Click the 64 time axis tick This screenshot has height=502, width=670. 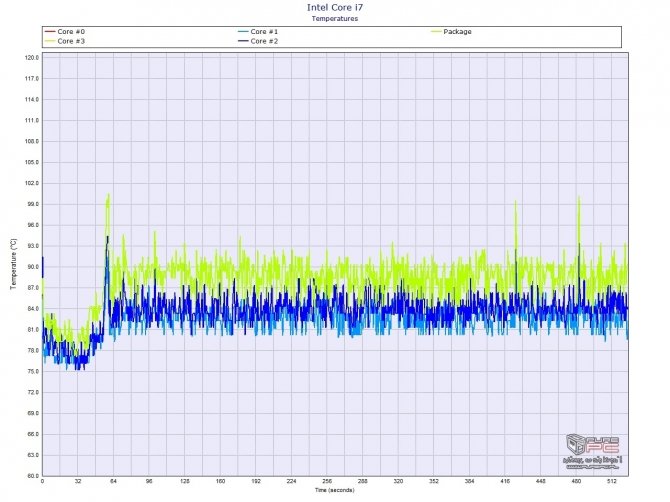[x=113, y=481]
